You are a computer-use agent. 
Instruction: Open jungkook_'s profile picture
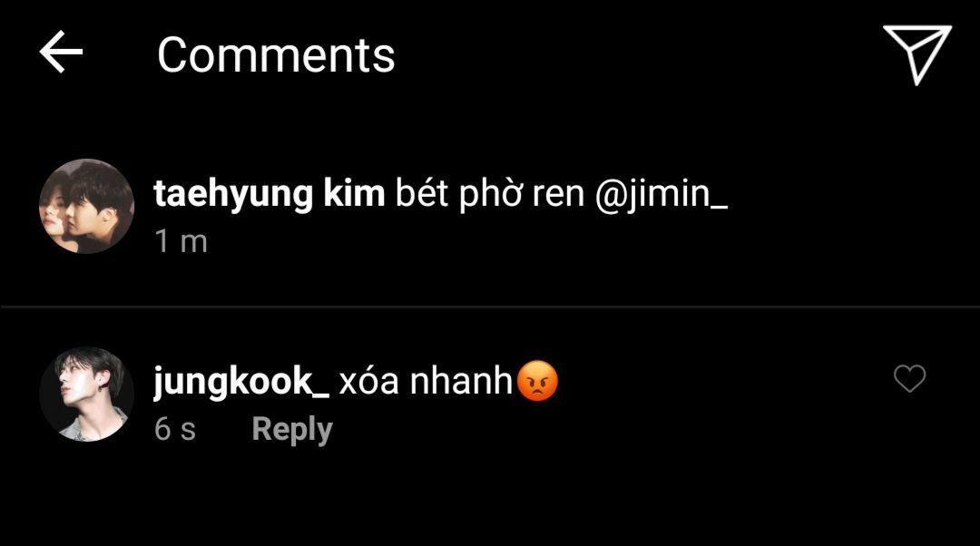86,395
